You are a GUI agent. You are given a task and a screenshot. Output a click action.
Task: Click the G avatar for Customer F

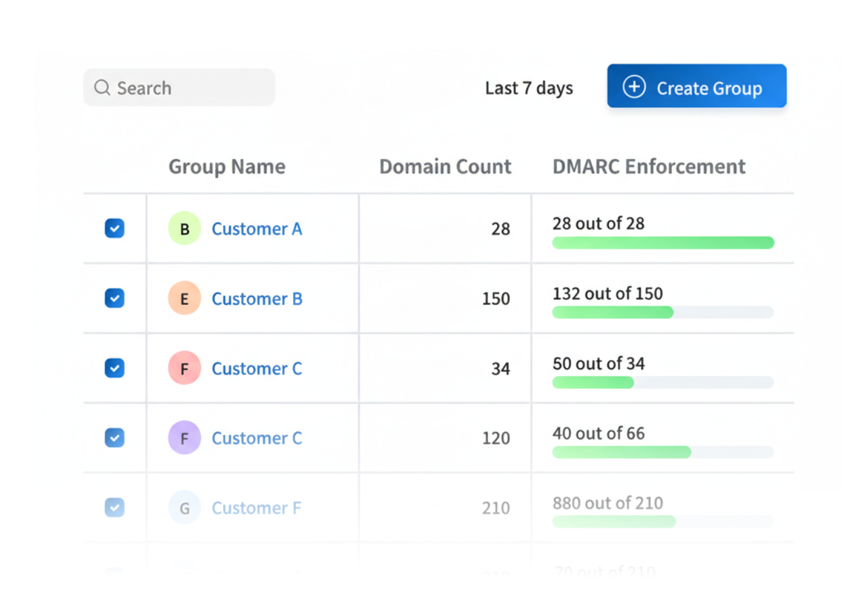(x=184, y=508)
